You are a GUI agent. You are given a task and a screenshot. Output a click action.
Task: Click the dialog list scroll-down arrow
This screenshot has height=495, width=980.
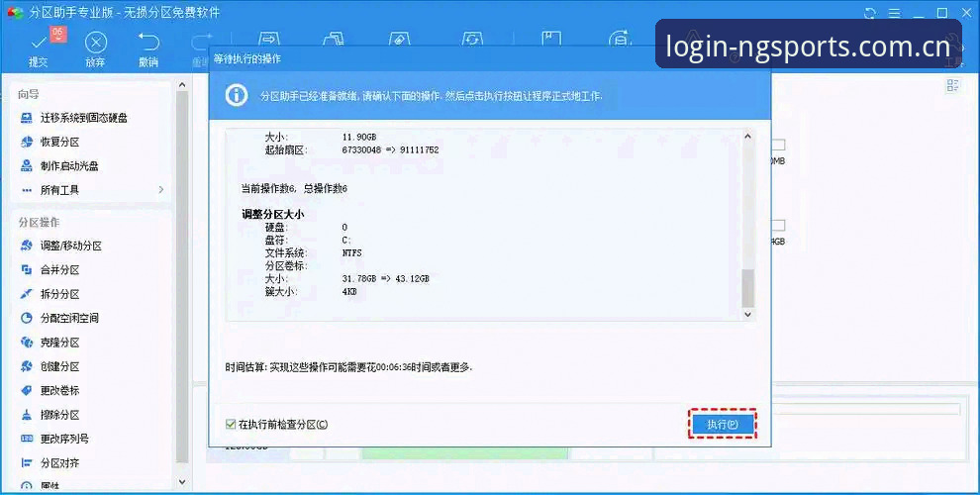(747, 315)
